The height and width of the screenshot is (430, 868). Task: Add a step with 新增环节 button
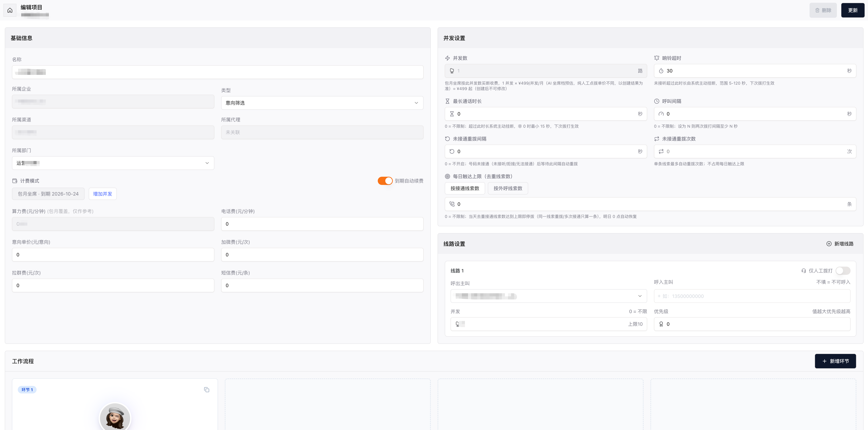[x=835, y=361]
